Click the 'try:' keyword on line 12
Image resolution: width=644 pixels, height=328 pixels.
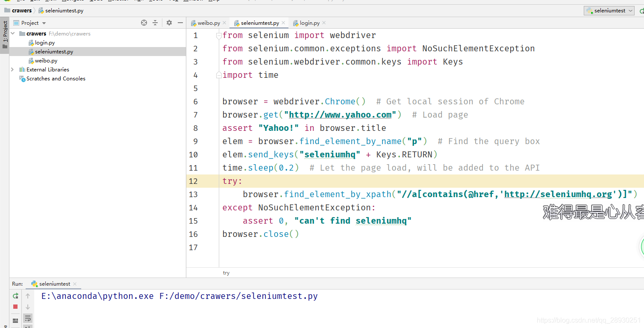pyautogui.click(x=232, y=181)
